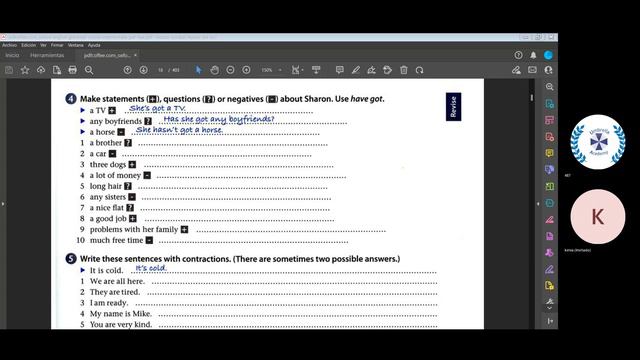Open the Archivo menu

point(9,45)
